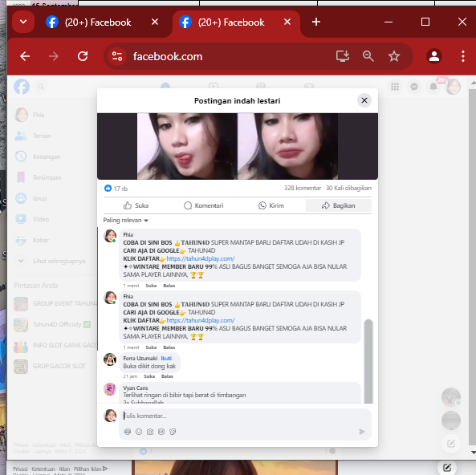Open the account avatar in top bar
Screen dimensions: 476x475
[453, 87]
